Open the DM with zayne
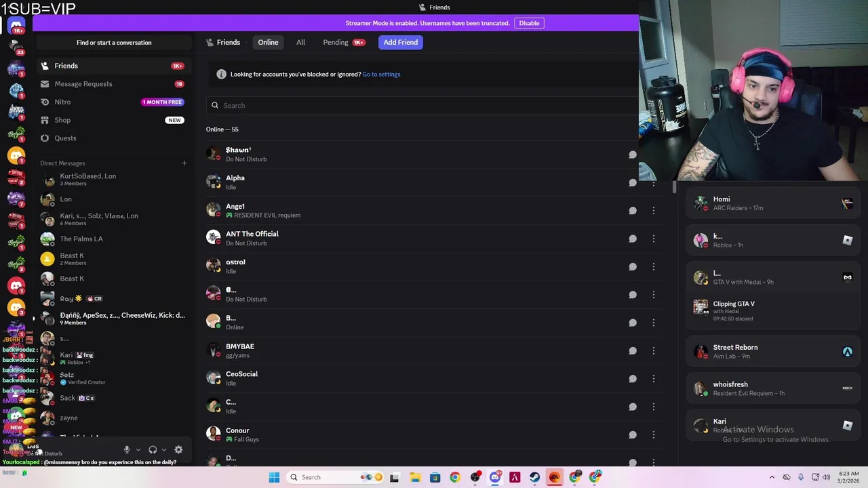Screen dimensions: 868x488 tap(113, 418)
